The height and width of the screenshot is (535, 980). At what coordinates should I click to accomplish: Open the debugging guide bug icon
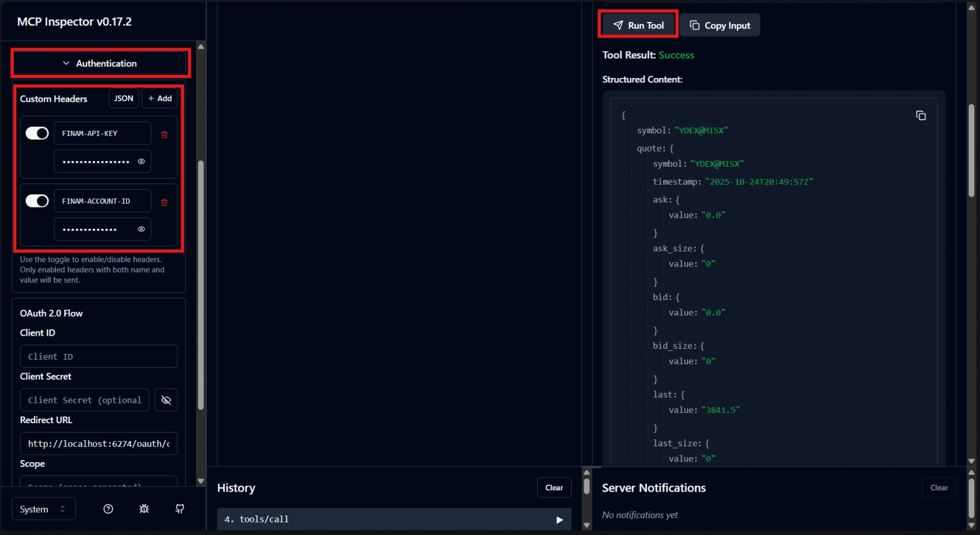[x=144, y=509]
